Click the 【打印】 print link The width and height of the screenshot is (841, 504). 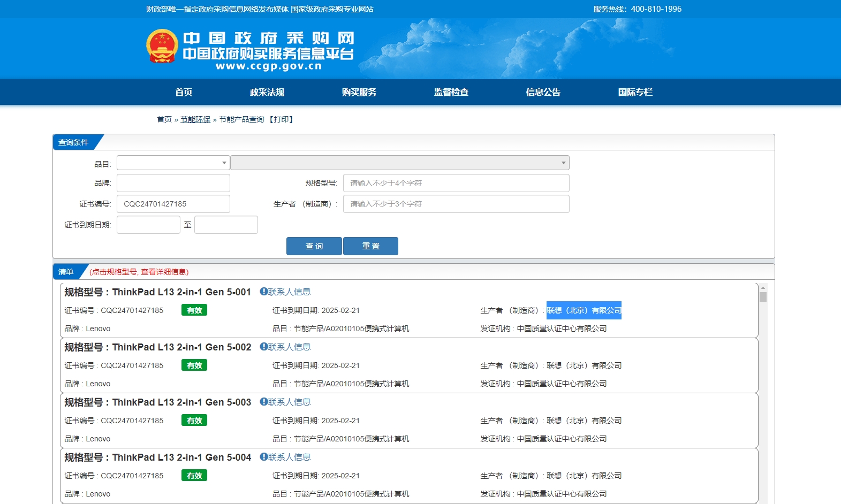pyautogui.click(x=281, y=119)
